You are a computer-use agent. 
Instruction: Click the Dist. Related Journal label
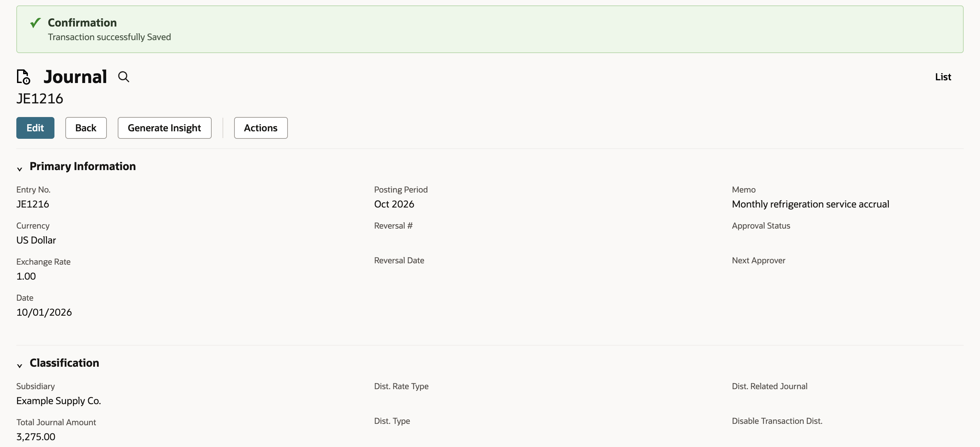point(770,386)
